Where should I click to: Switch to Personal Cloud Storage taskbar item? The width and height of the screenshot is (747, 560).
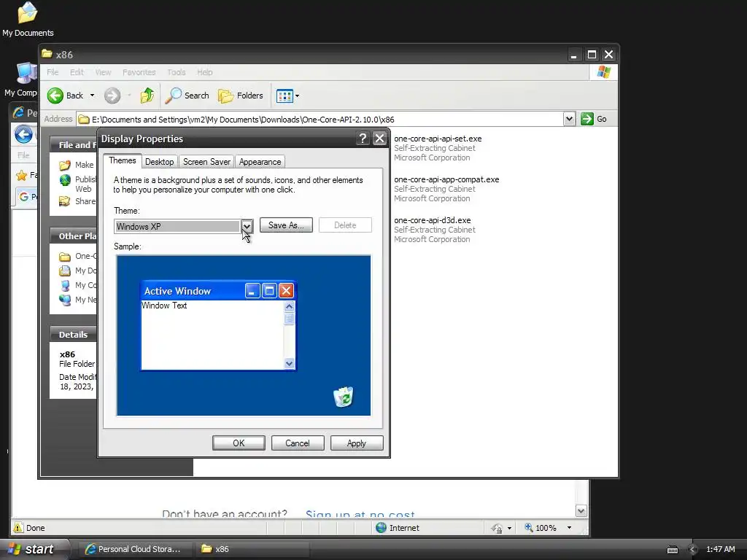click(x=133, y=549)
